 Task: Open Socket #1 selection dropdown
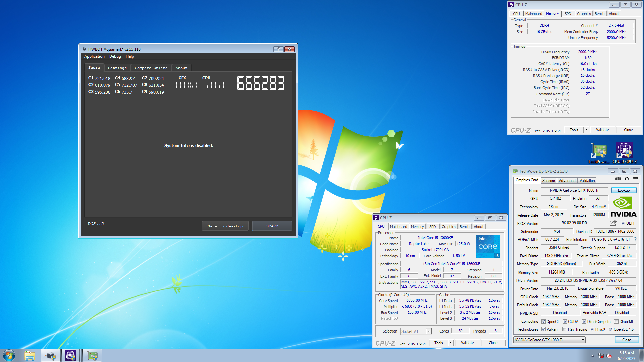pyautogui.click(x=416, y=331)
